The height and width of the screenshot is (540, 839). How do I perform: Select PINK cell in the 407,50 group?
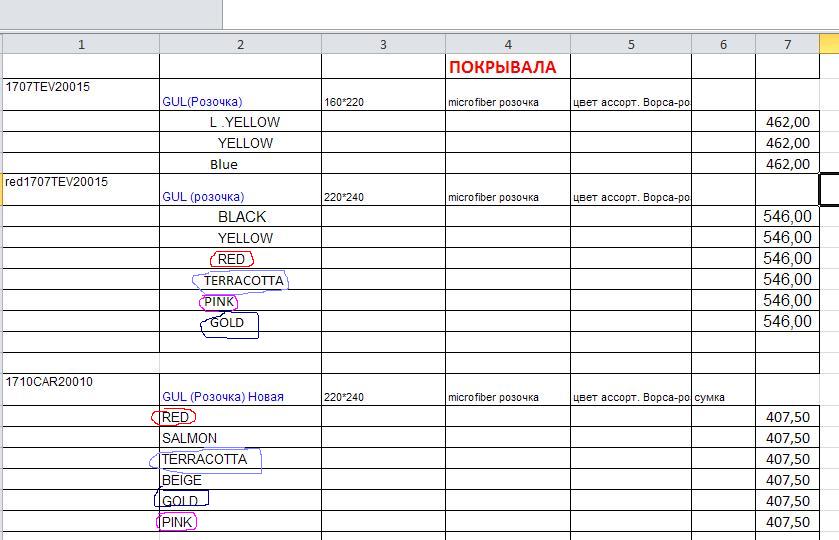[240, 522]
